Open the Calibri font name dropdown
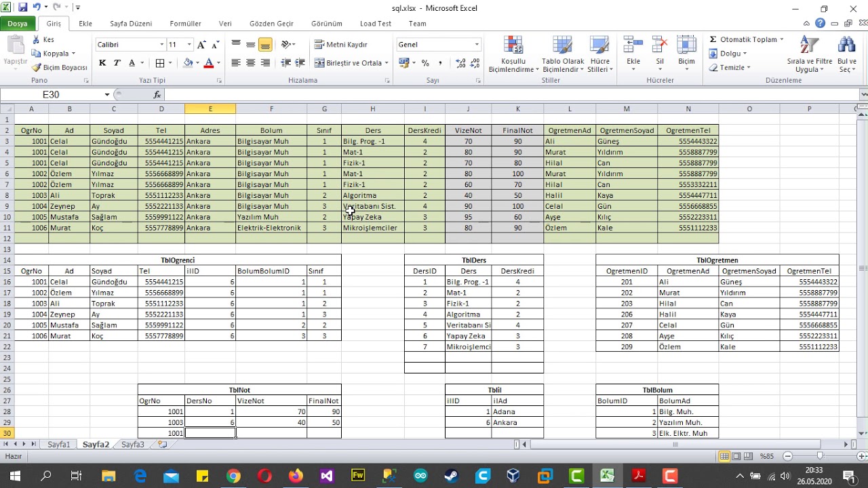 [162, 45]
